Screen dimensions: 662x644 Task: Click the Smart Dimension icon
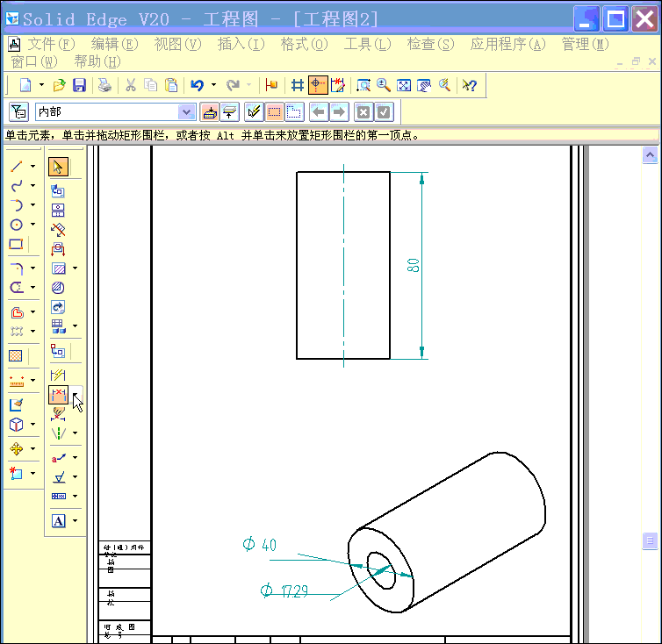(58, 375)
